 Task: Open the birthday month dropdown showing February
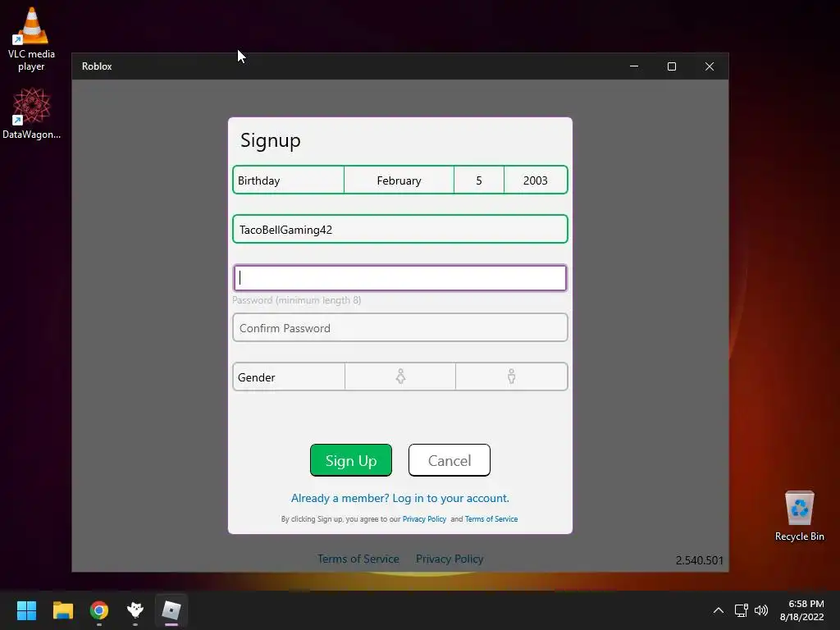click(399, 180)
